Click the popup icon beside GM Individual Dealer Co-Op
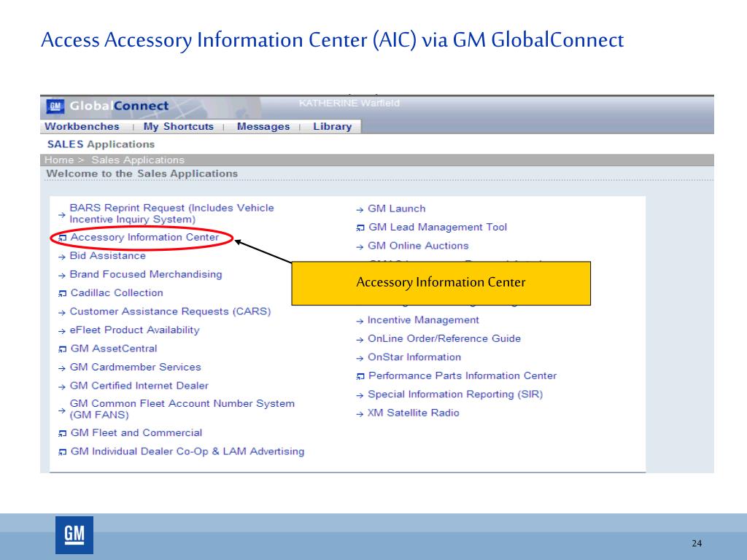Screen dimensions: 747x560 click(63, 452)
